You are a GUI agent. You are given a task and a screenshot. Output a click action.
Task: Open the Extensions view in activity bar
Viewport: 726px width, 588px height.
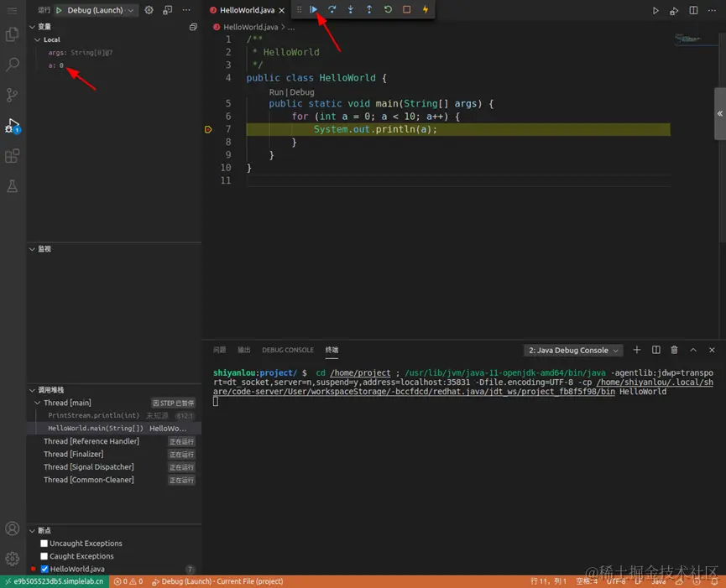click(x=13, y=156)
